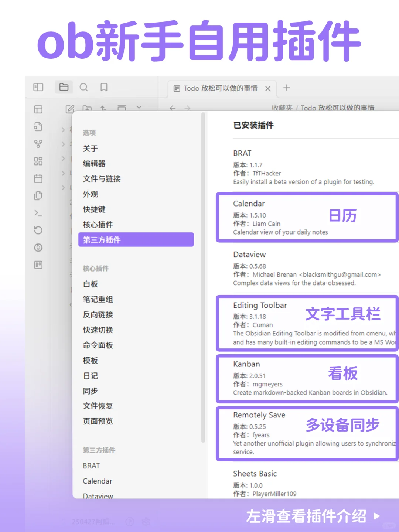
Task: Expand the second tree item's chevron
Action: tap(63, 144)
